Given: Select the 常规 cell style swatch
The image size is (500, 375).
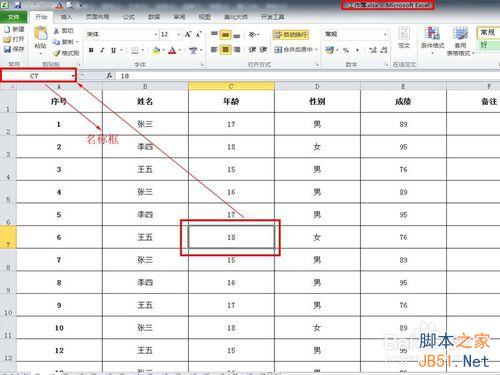Looking at the screenshot, I should (489, 33).
